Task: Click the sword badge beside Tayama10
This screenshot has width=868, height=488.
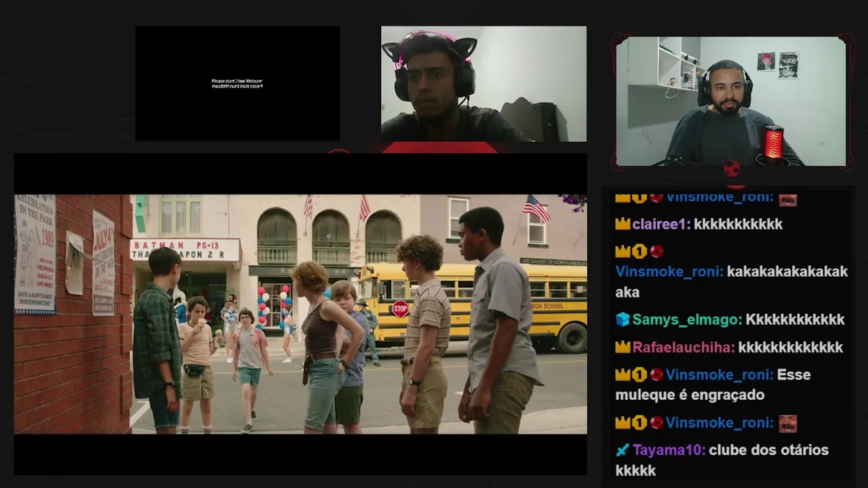Action: (623, 450)
